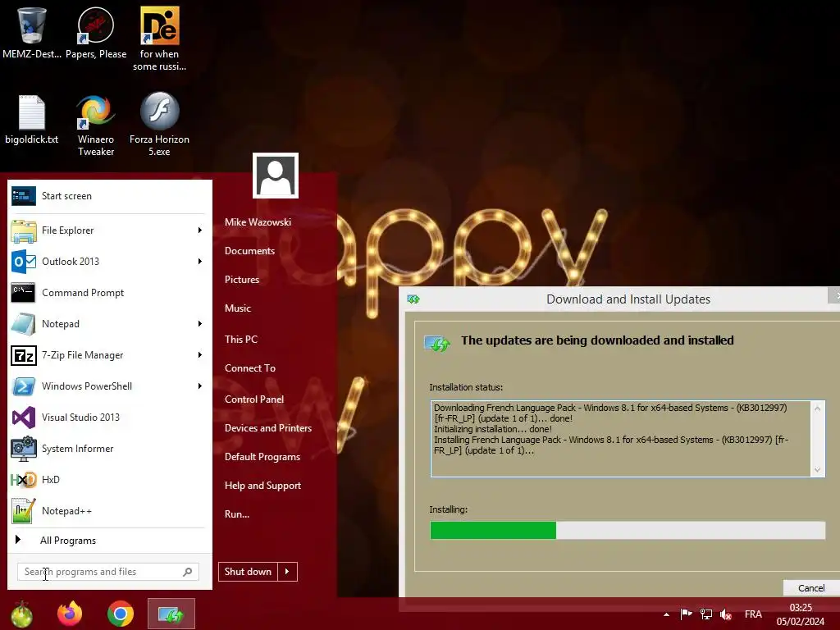Expand Notepad jump list arrow
The height and width of the screenshot is (630, 840).
[200, 323]
